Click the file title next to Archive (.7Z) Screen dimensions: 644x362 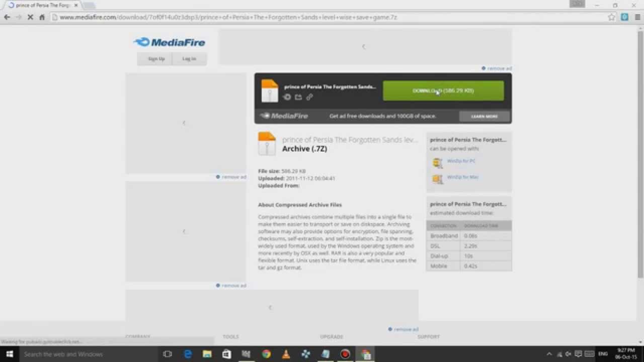(x=350, y=140)
